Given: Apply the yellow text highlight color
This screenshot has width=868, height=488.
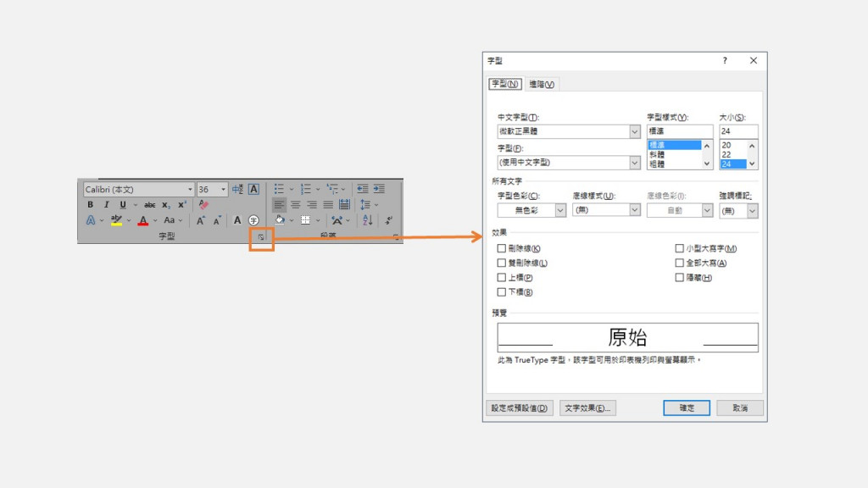Looking at the screenshot, I should click(x=116, y=220).
